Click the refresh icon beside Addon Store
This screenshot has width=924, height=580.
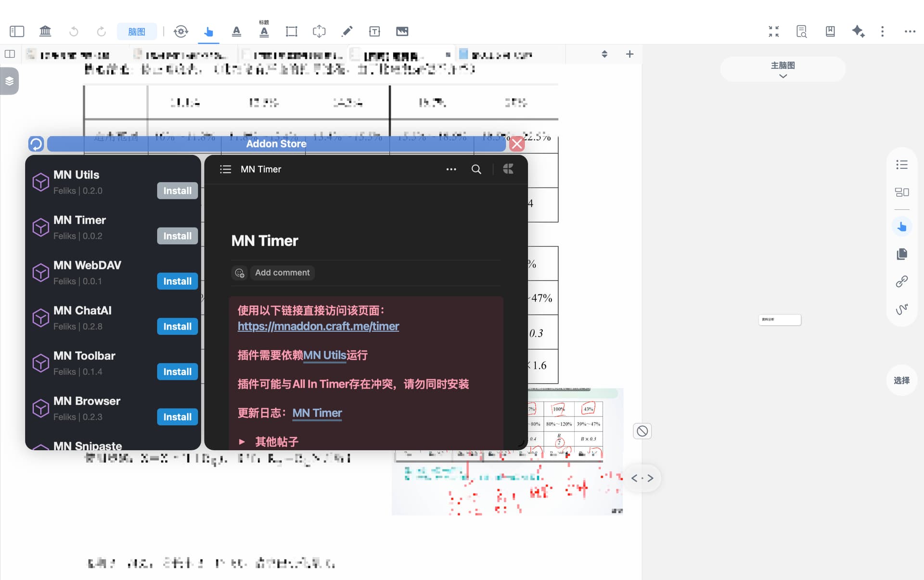point(36,143)
